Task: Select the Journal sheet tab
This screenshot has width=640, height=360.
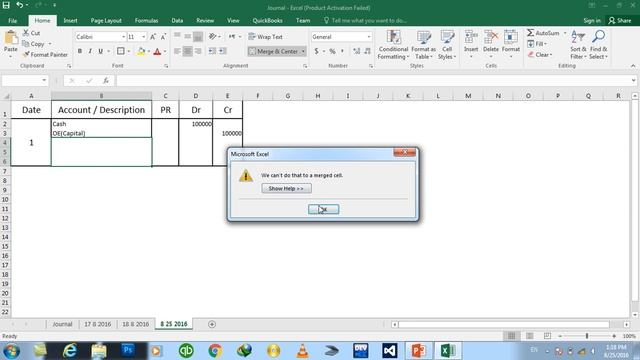Action: point(62,324)
